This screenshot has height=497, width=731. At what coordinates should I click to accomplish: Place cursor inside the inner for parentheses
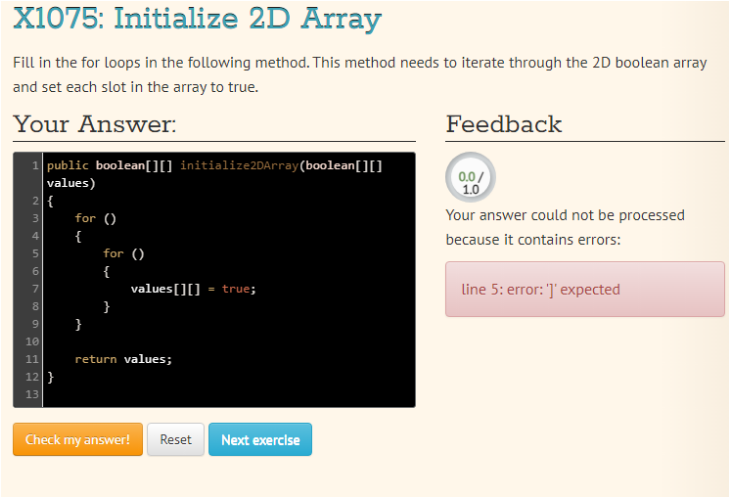point(138,254)
